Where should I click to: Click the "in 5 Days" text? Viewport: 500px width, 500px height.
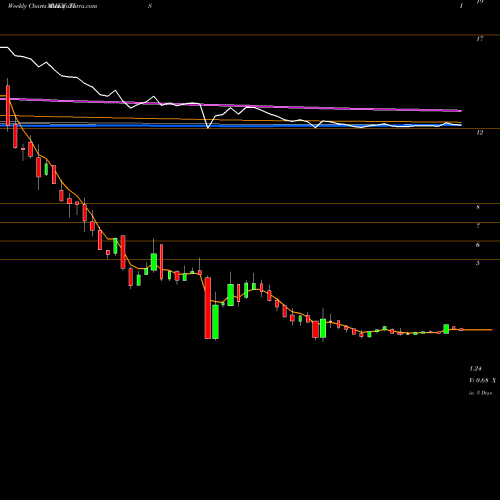(480, 393)
